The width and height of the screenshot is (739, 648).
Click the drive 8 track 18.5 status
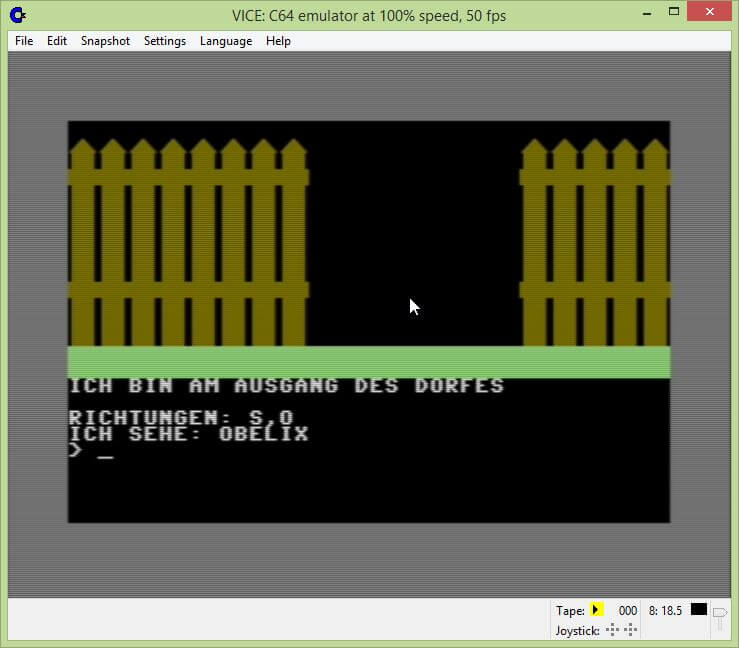[x=665, y=611]
